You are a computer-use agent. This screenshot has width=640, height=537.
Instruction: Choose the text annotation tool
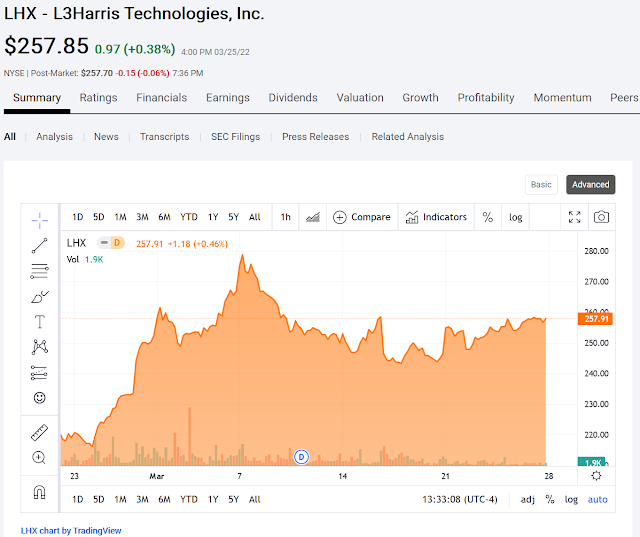(39, 321)
